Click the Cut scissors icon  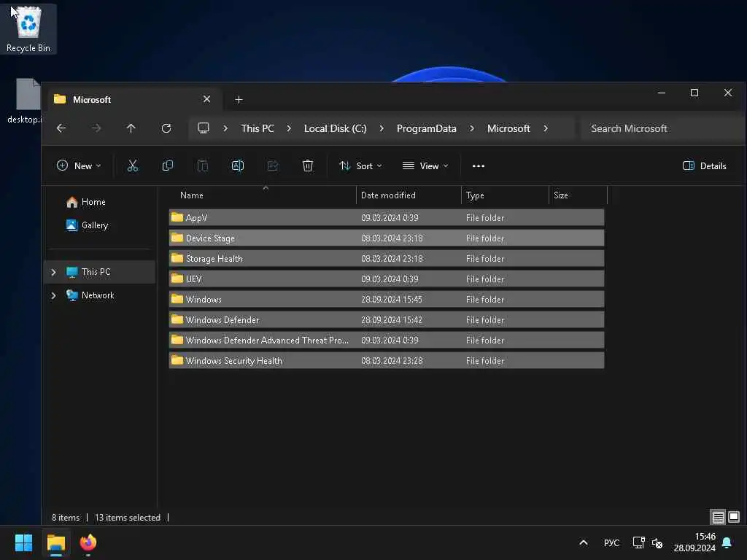[133, 166]
